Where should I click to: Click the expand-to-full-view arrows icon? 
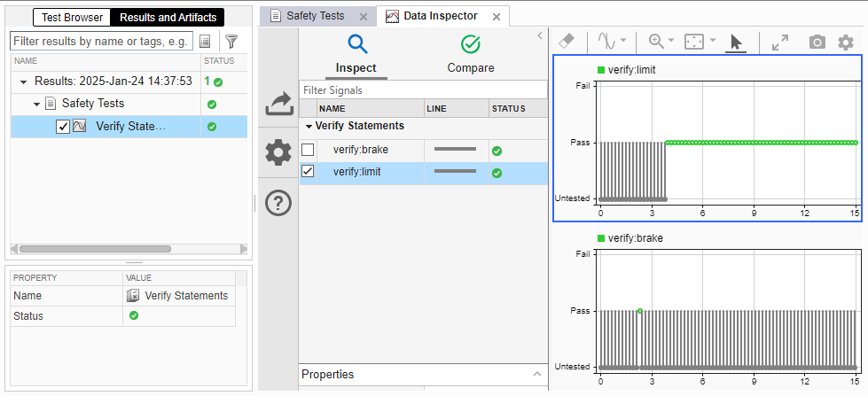click(x=780, y=42)
